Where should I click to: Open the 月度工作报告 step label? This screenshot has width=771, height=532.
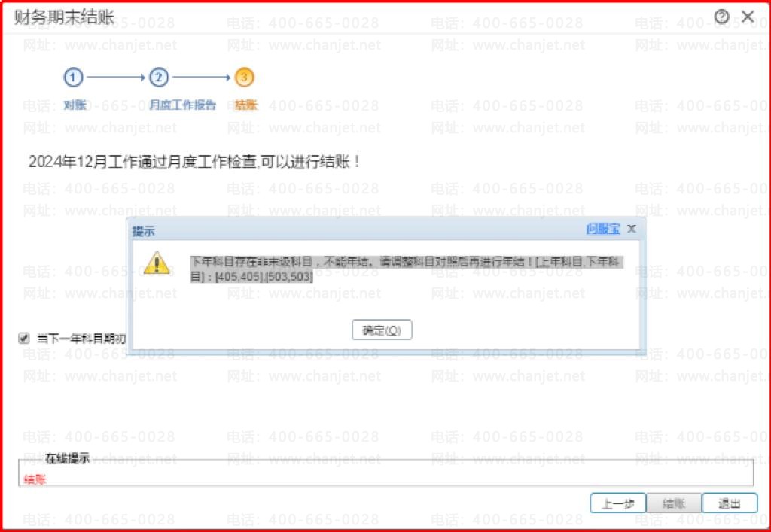click(182, 105)
